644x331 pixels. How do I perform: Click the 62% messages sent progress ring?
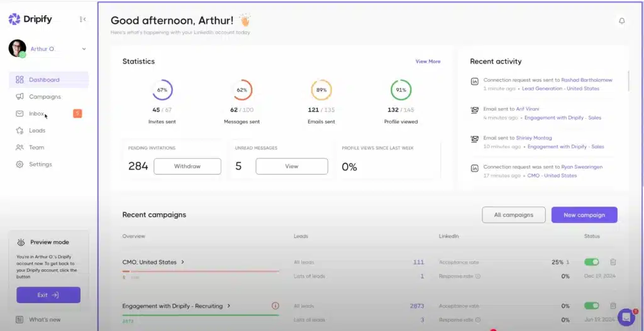(242, 90)
